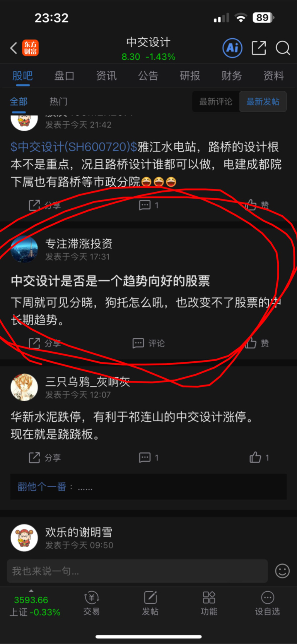The image size is (297, 644).
Task: Expand the 上证 index ticker arrow
Action: tap(31, 591)
